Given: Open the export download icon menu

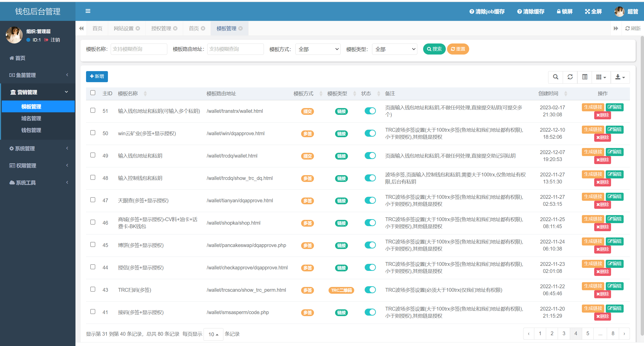Looking at the screenshot, I should click(x=620, y=77).
